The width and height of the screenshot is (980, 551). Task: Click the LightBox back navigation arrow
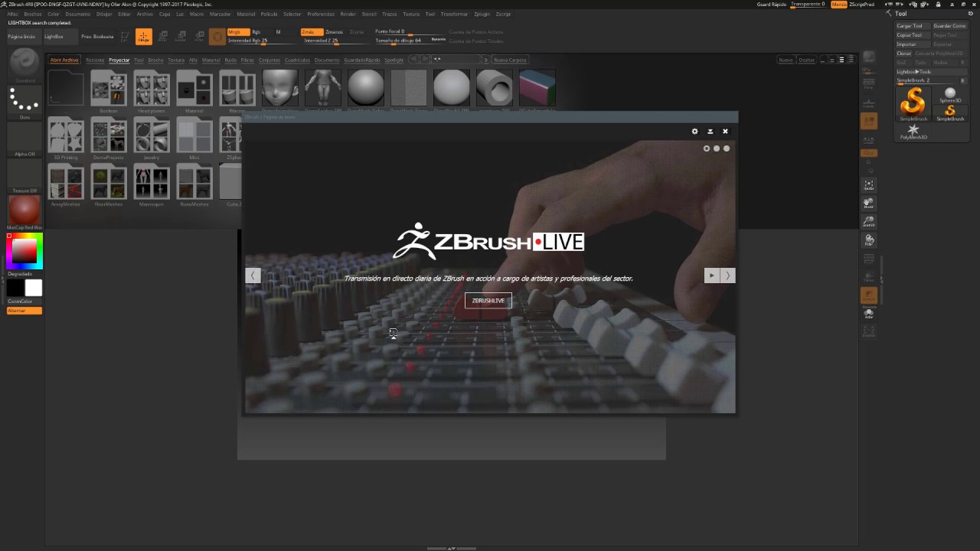point(413,60)
